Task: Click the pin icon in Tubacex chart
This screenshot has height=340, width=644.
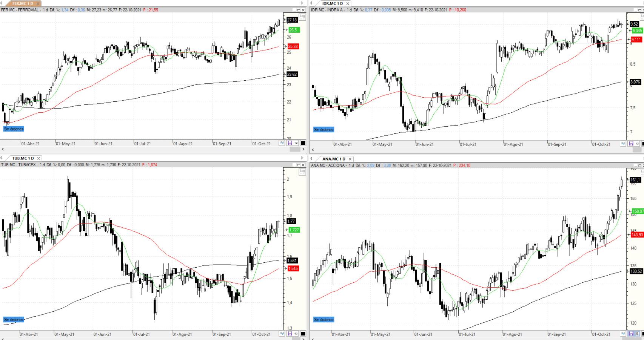Action: pyautogui.click(x=296, y=334)
